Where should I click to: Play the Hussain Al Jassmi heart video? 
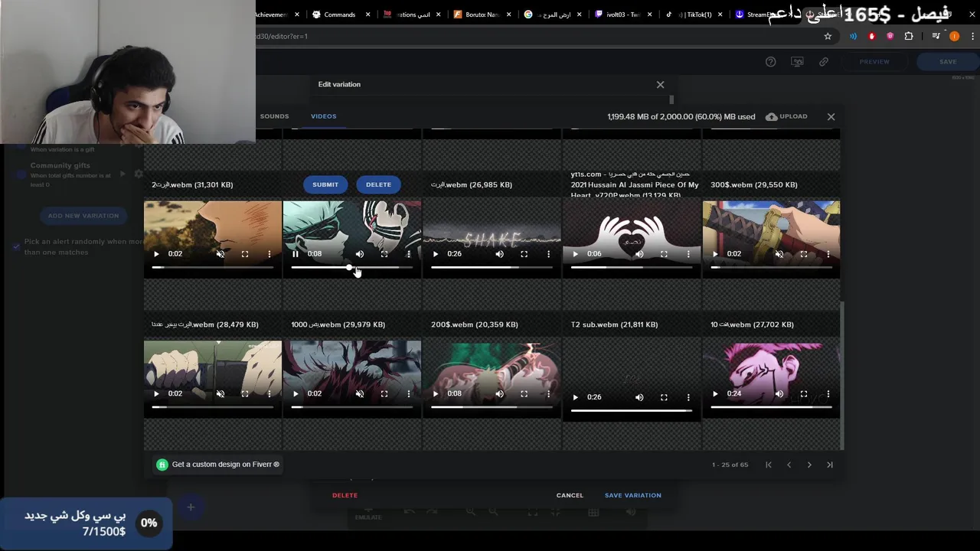[576, 254]
